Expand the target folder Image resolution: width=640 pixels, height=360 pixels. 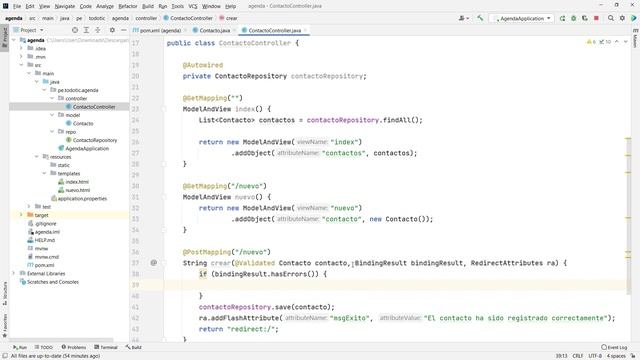[22, 215]
